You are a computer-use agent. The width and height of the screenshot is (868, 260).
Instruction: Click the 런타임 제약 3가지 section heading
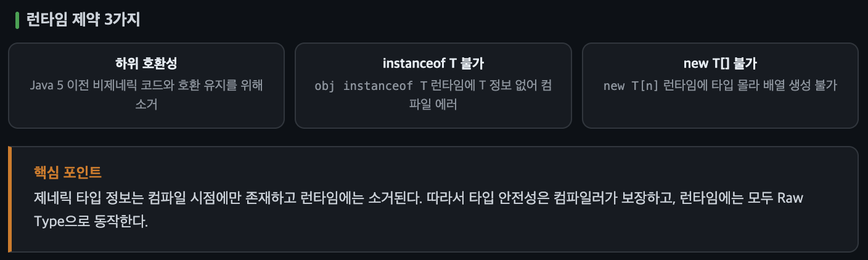pyautogui.click(x=83, y=20)
